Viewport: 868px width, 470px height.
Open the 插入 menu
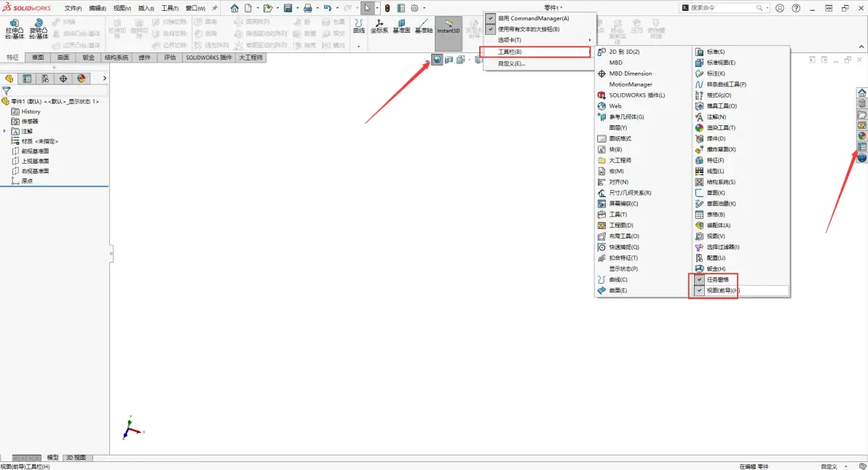pyautogui.click(x=146, y=8)
